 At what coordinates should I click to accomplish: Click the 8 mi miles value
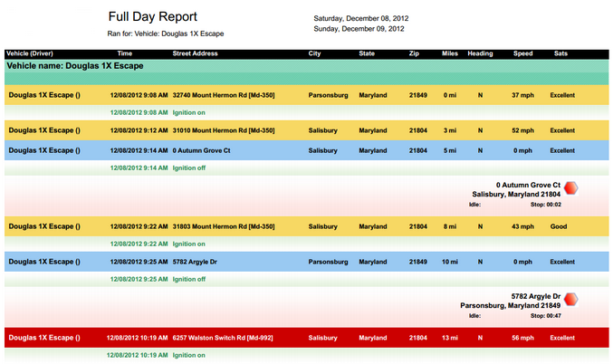click(450, 226)
